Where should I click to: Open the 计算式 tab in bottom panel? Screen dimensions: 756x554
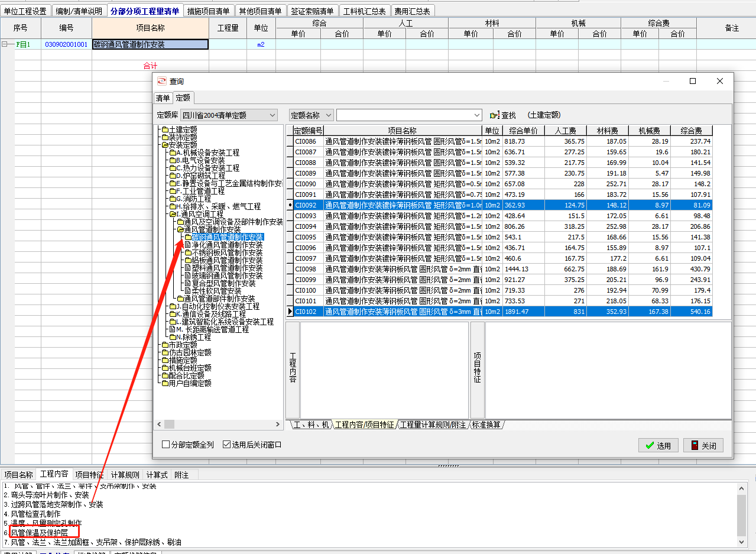pyautogui.click(x=157, y=475)
